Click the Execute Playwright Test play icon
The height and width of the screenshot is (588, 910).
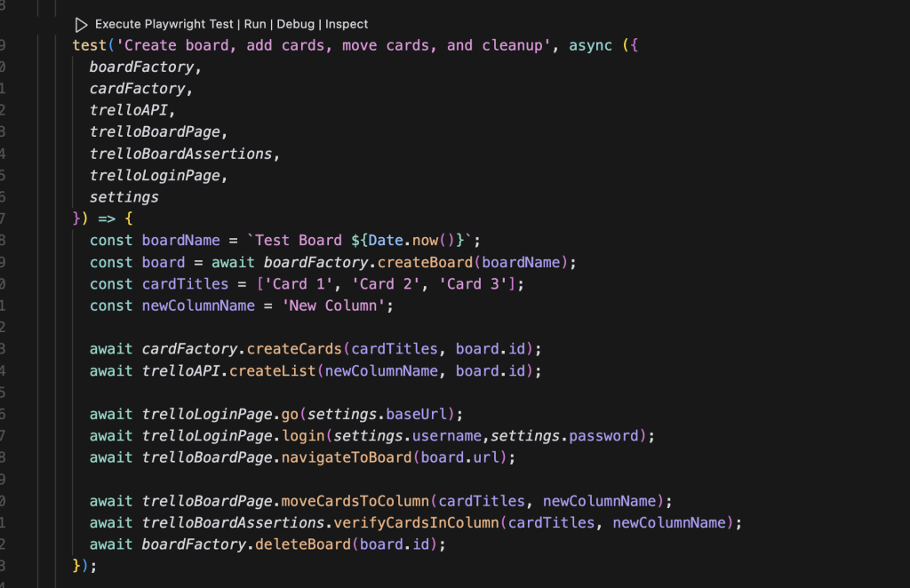point(81,24)
